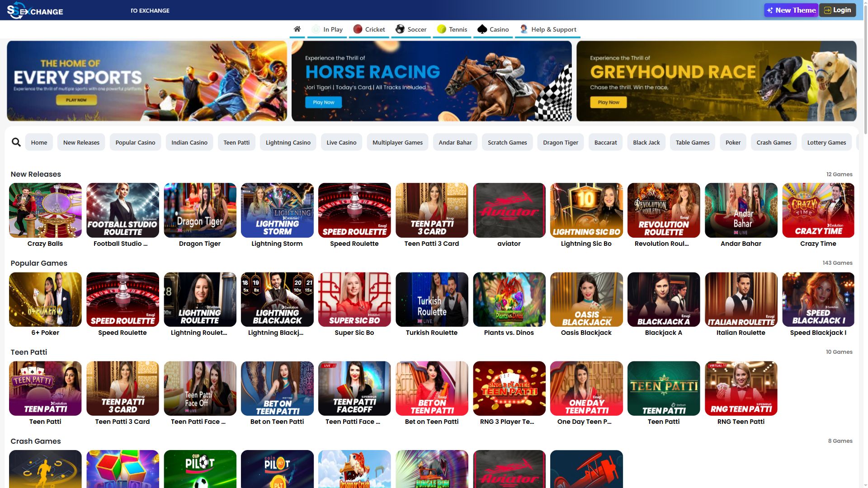The width and height of the screenshot is (868, 488).
Task: Select the New Releases category chip
Action: pos(81,142)
